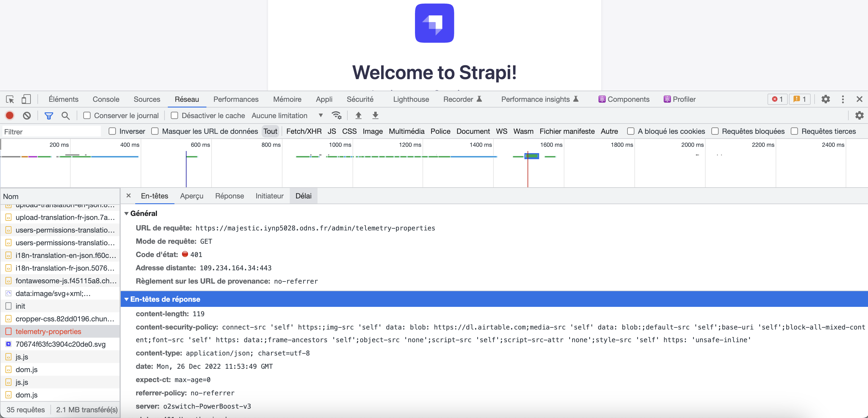The image size is (868, 418).
Task: Toggle the network filter bar
Action: [x=49, y=115]
